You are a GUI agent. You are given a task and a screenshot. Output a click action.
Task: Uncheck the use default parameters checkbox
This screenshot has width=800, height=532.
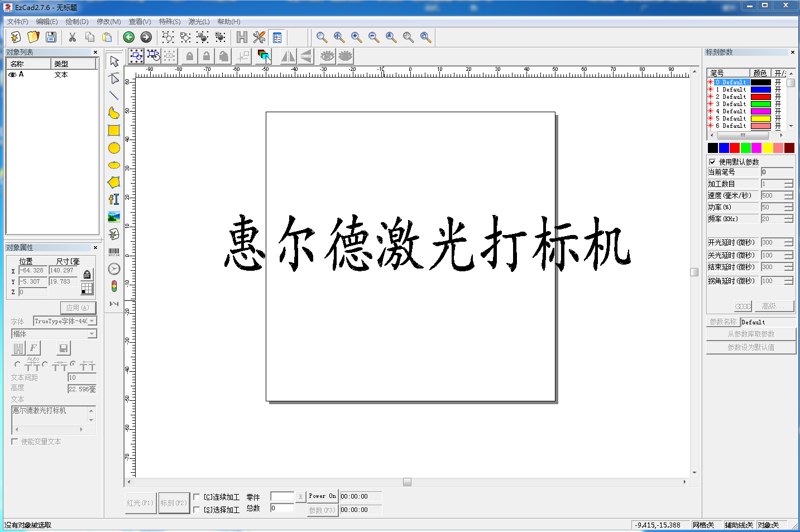point(712,162)
